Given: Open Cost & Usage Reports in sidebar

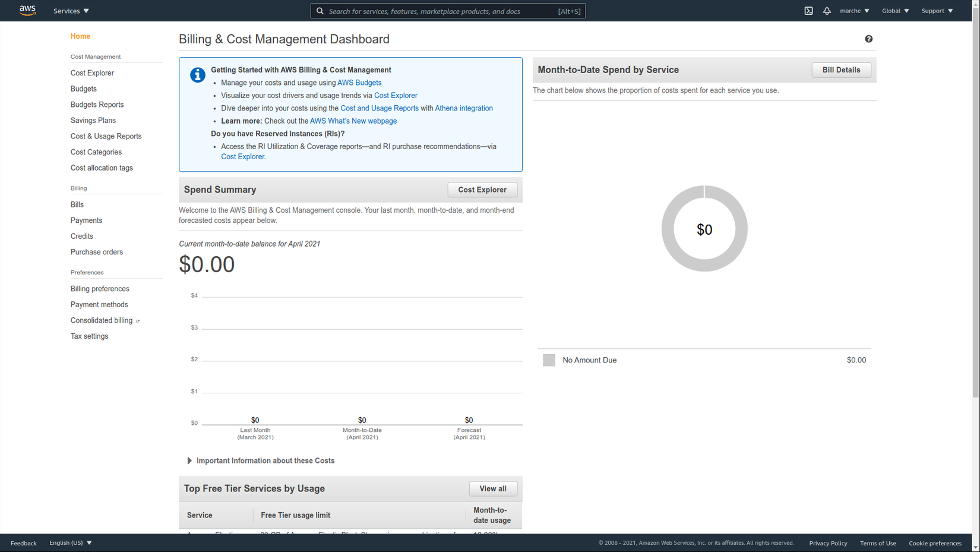Looking at the screenshot, I should [106, 137].
